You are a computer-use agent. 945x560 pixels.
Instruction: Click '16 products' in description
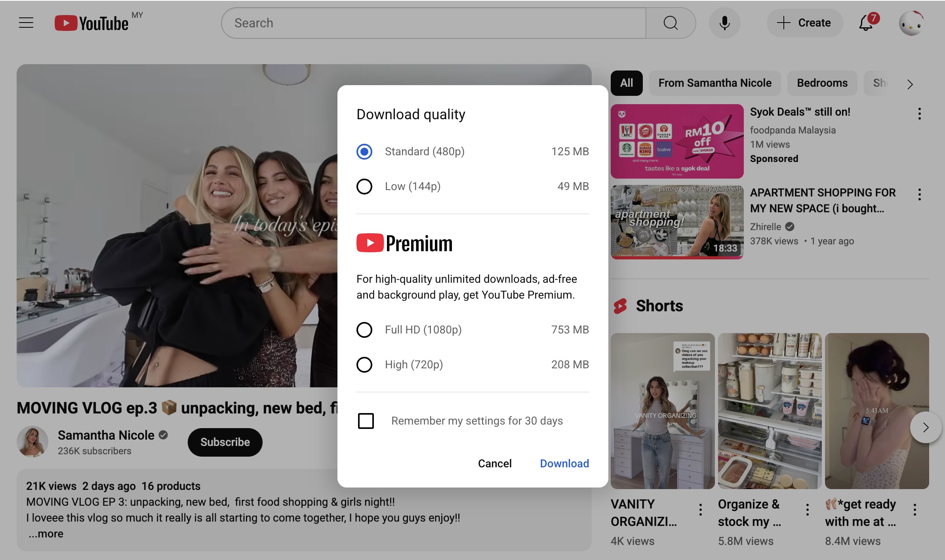click(171, 486)
